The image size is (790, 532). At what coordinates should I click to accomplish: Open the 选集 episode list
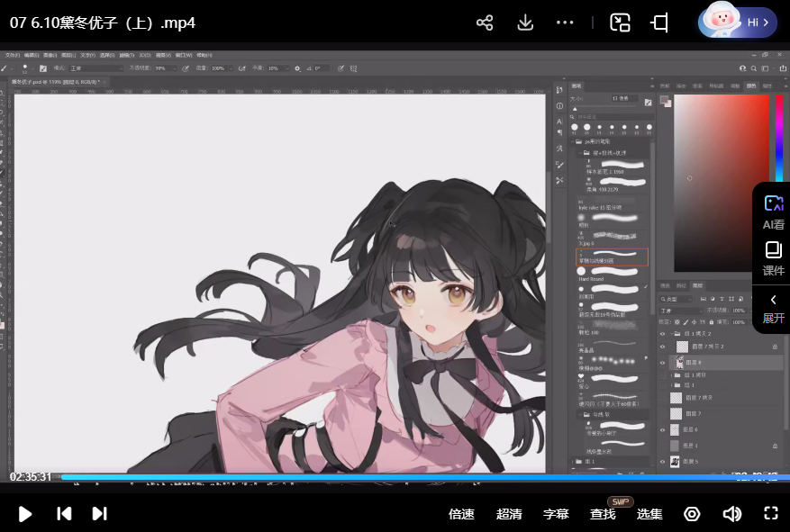[649, 514]
